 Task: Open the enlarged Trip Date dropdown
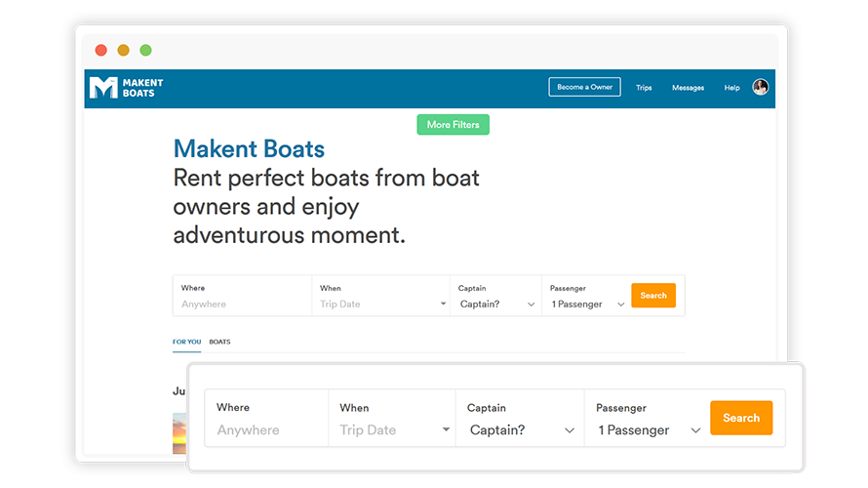394,429
